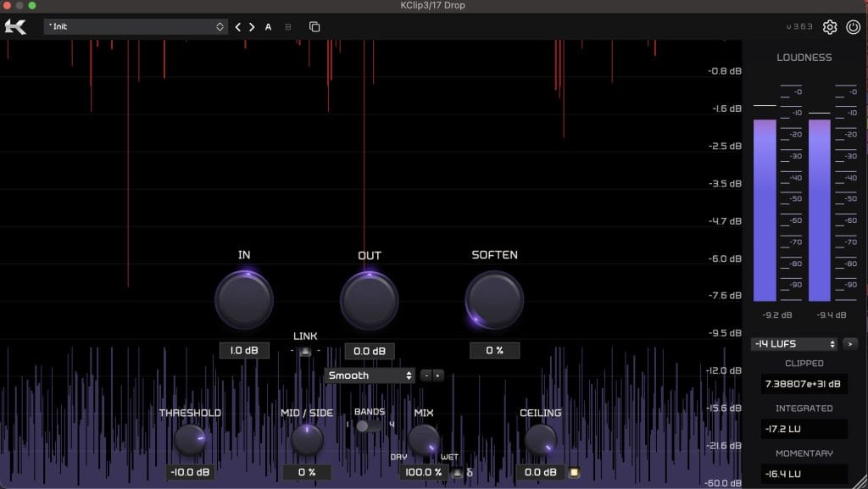Viewport: 868px width, 489px height.
Task: Click the Kazrog logo icon
Action: point(15,27)
